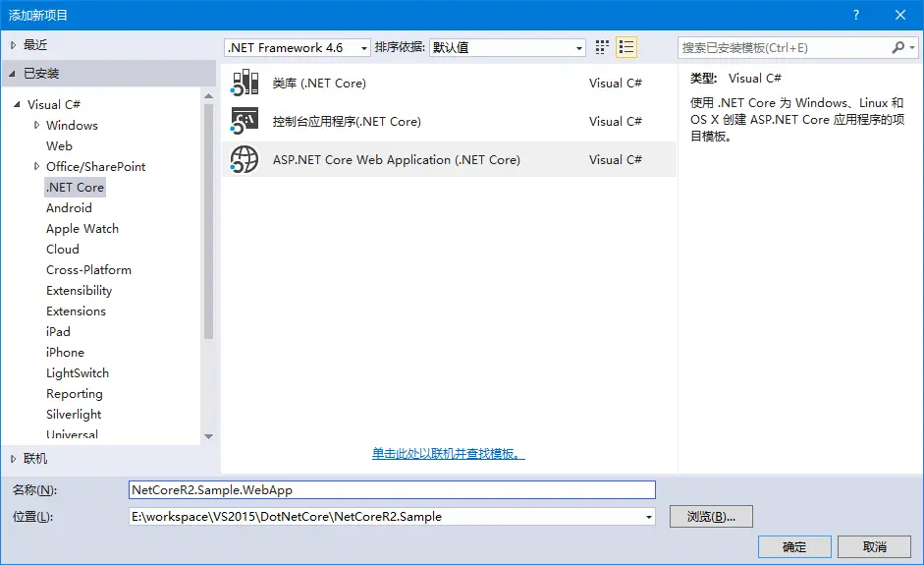The image size is (924, 565).
Task: Open the .NET Framework 4.6 version dropdown
Action: [x=297, y=48]
